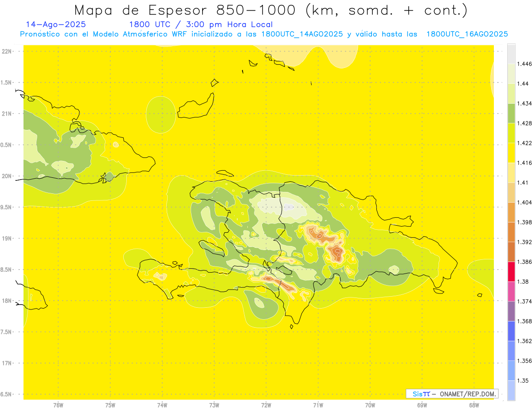Click the 1.35 colorbar value
The image size is (532, 411).
click(x=523, y=380)
